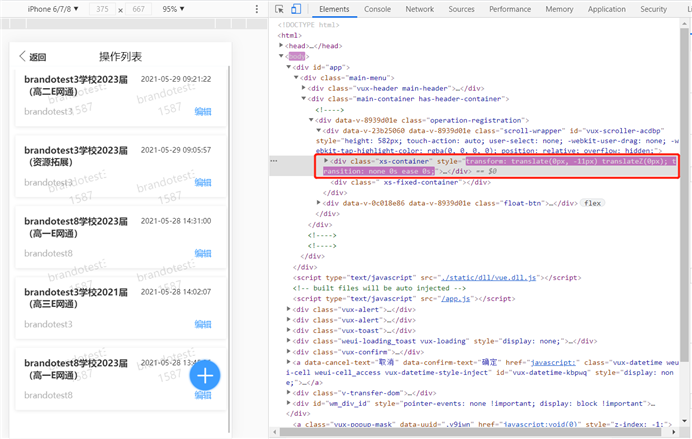Toggle the device toolbar icon
692x439 pixels.
point(296,9)
